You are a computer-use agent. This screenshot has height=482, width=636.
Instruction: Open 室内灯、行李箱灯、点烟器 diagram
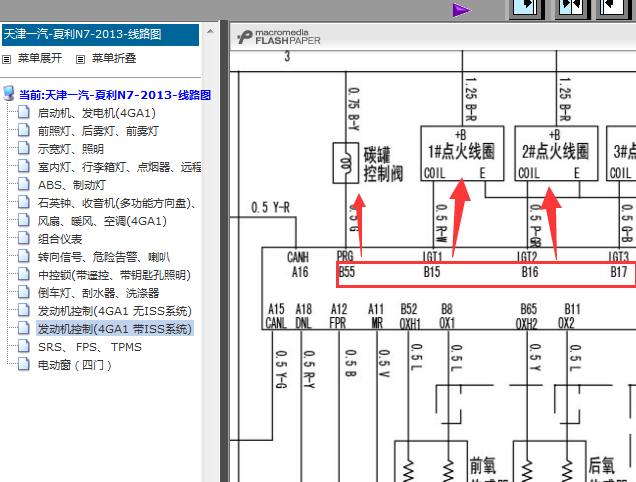click(x=119, y=167)
